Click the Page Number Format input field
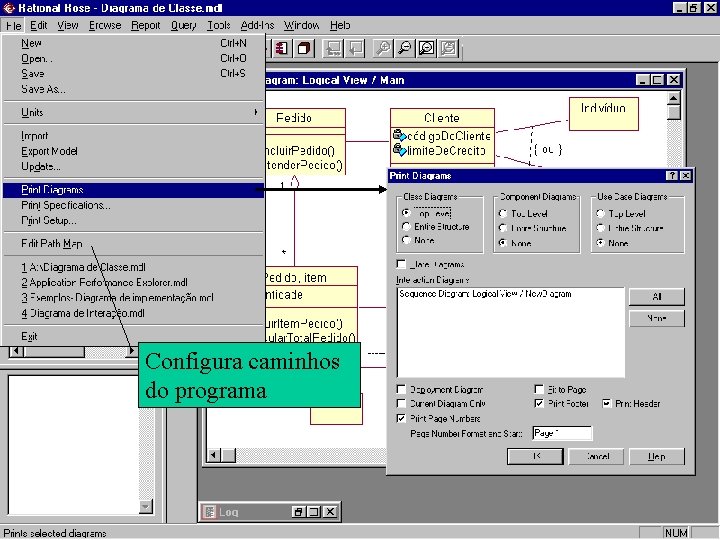Screen dimensions: 720x540 [562, 433]
